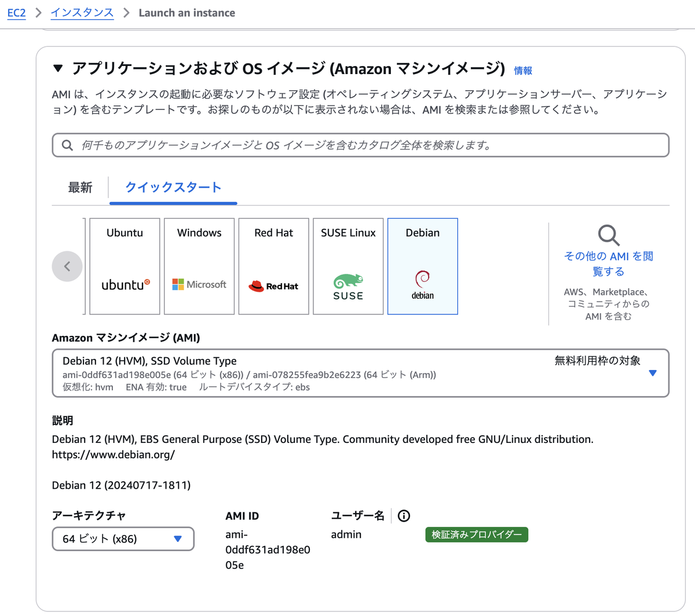Viewport: 695px width, 616px height.
Task: Click the Launch an instance breadcrumb text
Action: (x=187, y=13)
